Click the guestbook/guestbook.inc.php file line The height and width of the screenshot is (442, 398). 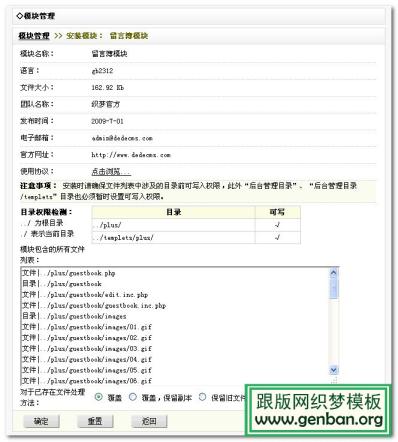click(94, 305)
